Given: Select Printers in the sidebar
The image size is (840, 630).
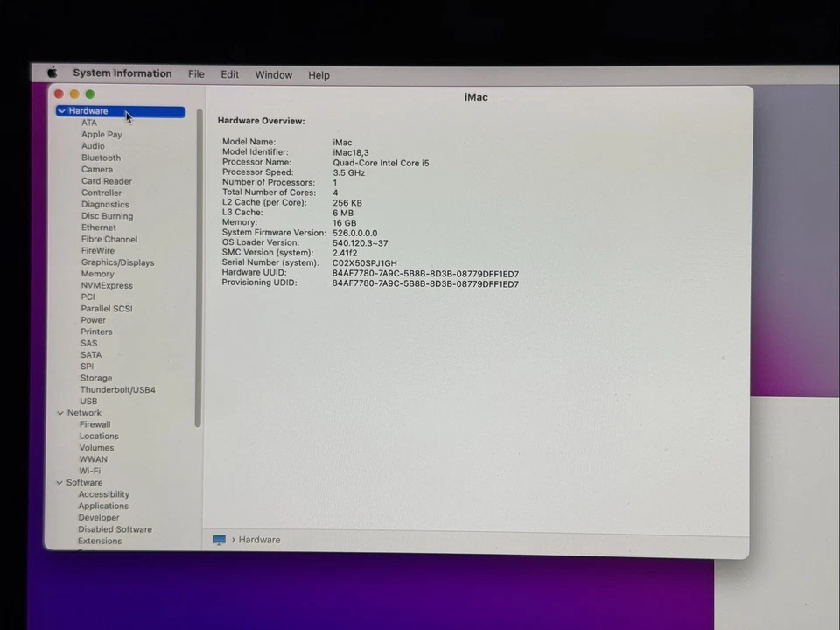Looking at the screenshot, I should coord(96,332).
